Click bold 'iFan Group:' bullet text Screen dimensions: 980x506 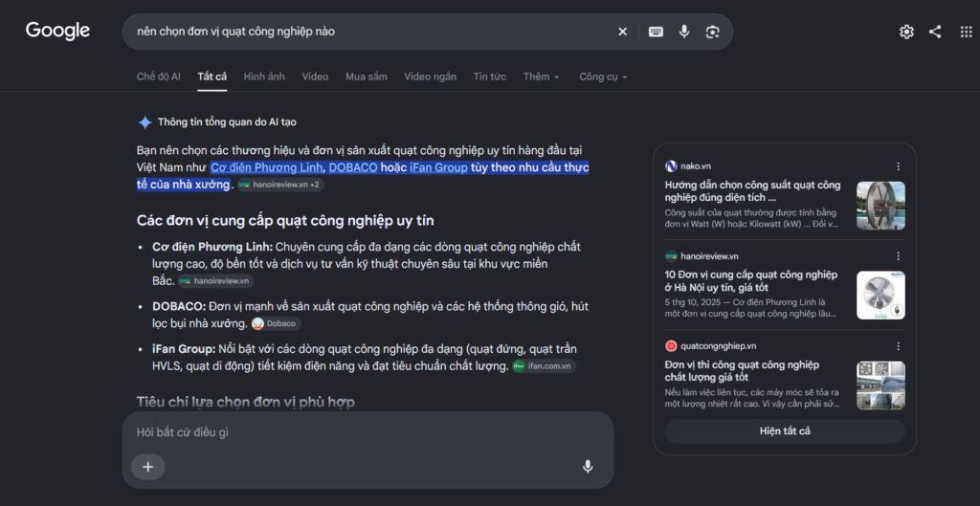point(184,348)
